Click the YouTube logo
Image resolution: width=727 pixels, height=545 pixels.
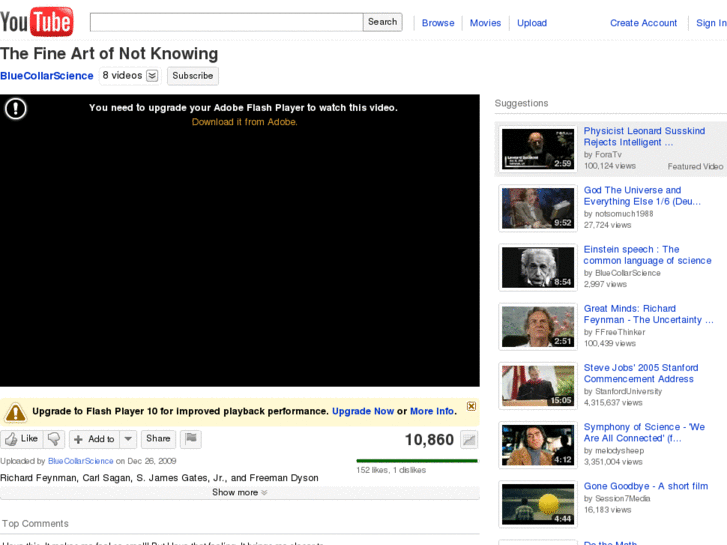coord(37,21)
